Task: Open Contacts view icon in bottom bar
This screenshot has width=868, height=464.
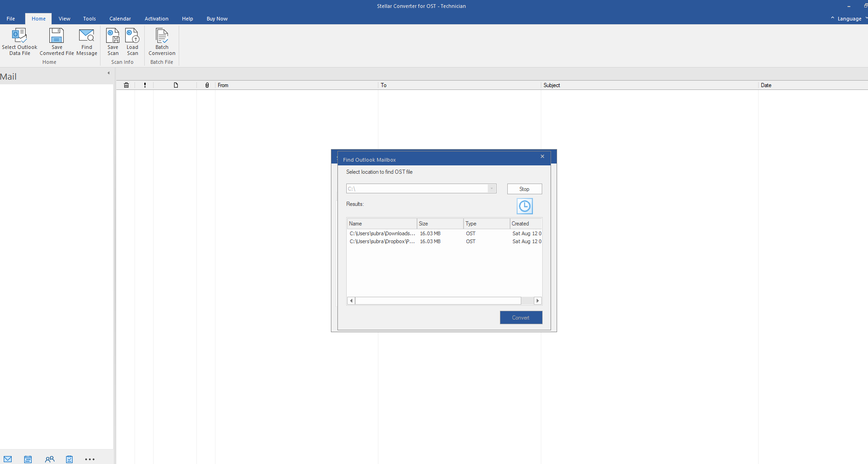Action: coord(49,459)
